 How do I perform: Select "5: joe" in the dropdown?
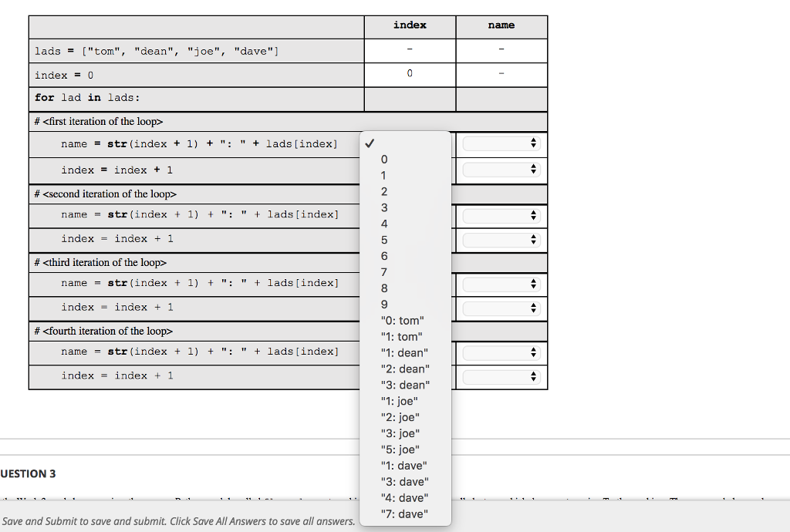click(405, 450)
